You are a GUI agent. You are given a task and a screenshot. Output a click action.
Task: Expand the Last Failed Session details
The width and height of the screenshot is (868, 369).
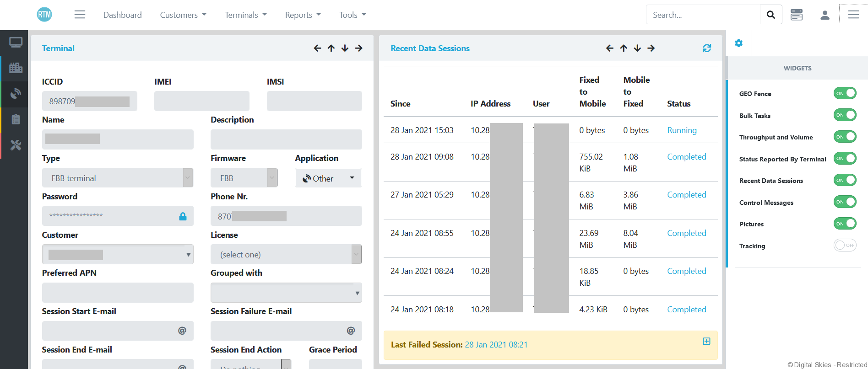click(x=706, y=342)
